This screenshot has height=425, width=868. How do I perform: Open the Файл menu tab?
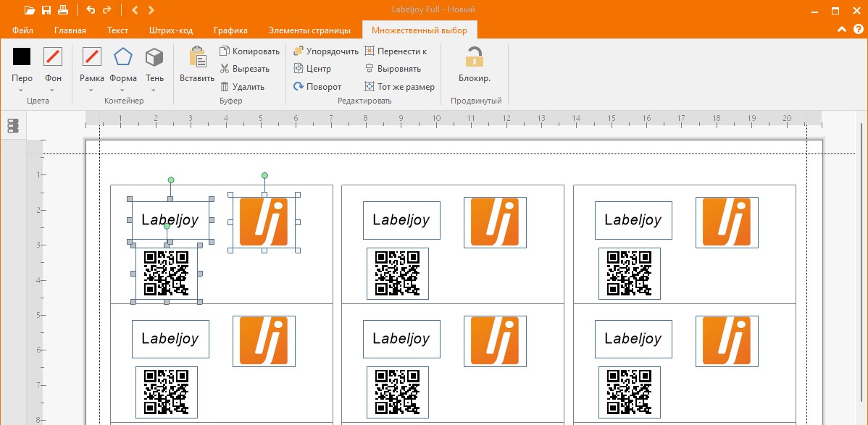tap(22, 30)
